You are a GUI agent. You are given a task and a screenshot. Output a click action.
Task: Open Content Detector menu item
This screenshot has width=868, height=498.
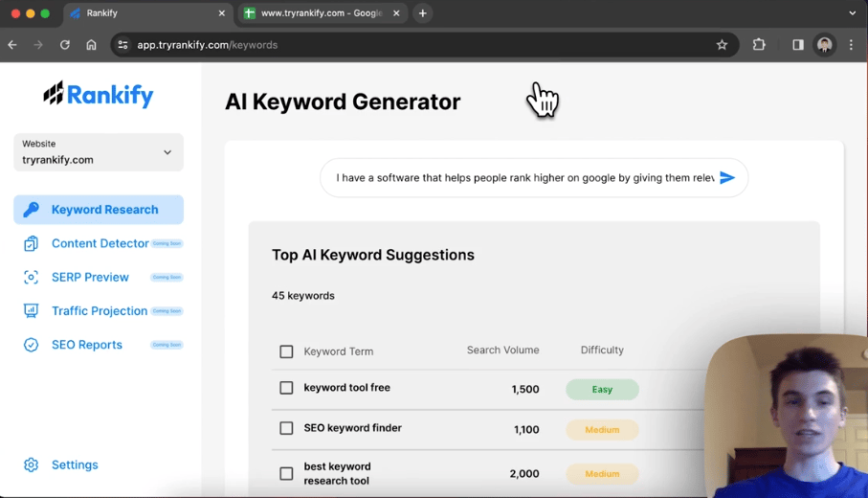(100, 243)
